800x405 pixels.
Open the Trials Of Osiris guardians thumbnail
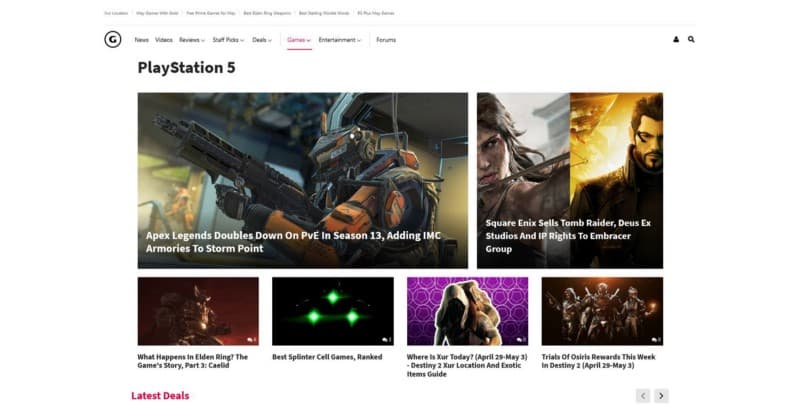pyautogui.click(x=602, y=311)
